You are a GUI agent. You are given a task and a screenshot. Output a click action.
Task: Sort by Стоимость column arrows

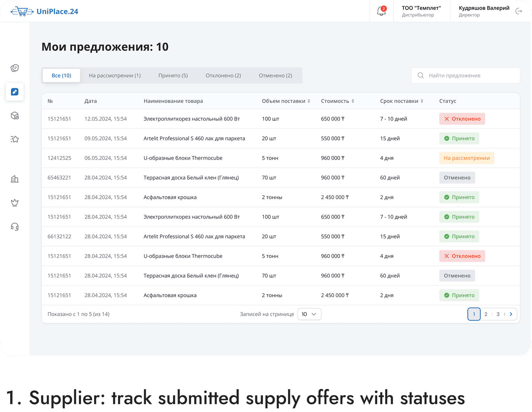(353, 101)
